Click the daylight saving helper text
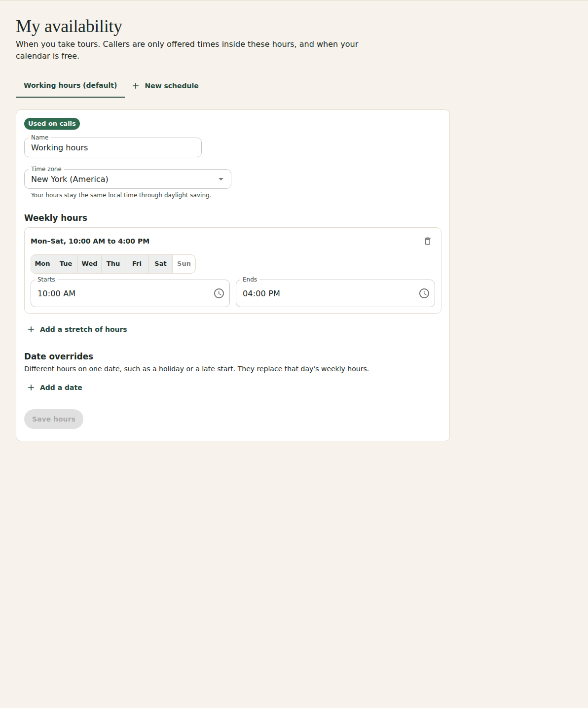 tap(121, 195)
